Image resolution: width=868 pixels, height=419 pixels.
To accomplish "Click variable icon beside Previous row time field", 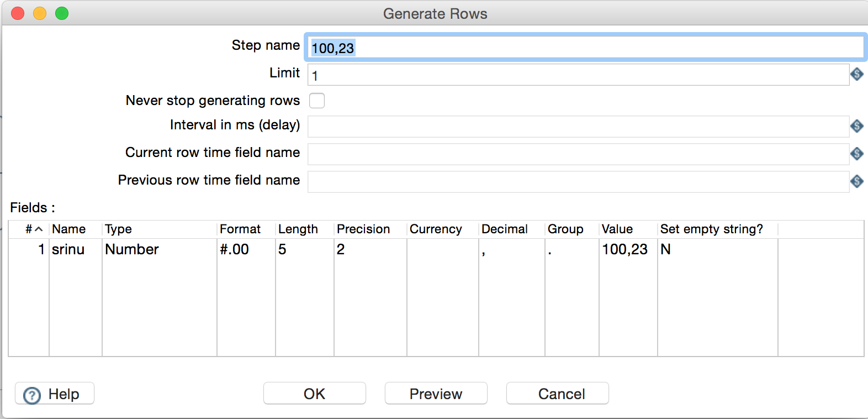I will tap(857, 181).
